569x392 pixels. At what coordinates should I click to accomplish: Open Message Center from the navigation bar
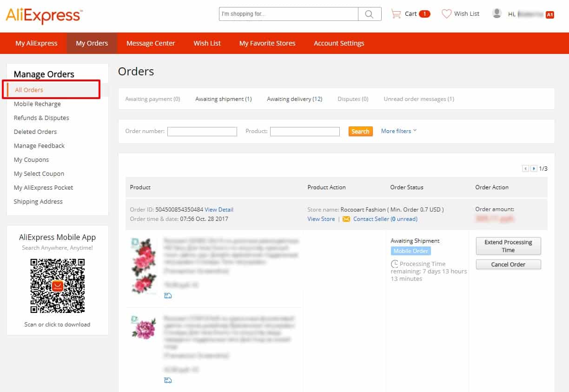tap(151, 43)
